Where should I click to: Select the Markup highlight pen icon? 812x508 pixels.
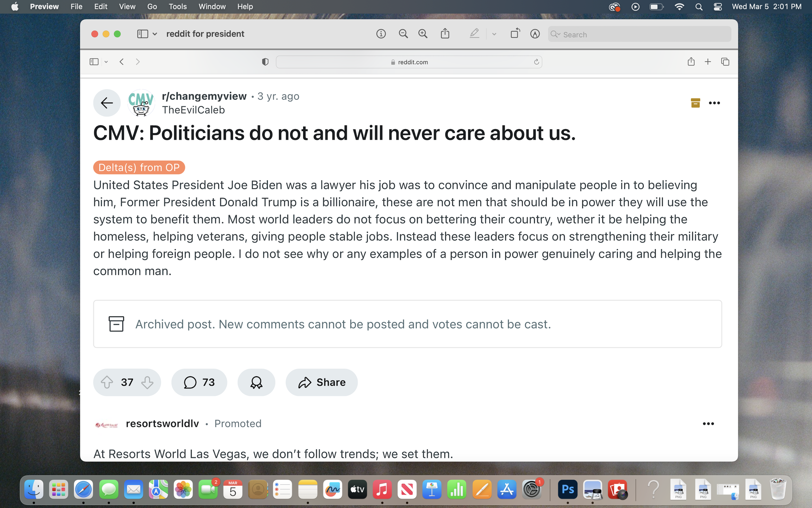[x=474, y=34]
